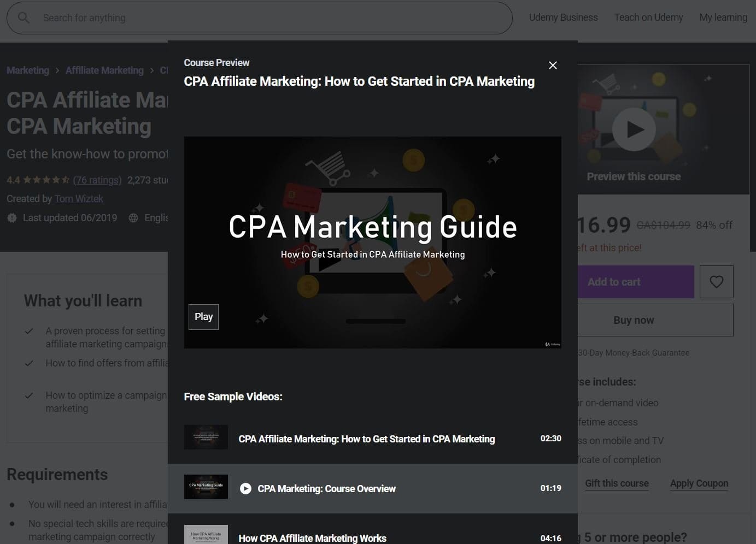Screen dimensions: 756x544
Task: Open 'Udemy Business'
Action: click(563, 17)
